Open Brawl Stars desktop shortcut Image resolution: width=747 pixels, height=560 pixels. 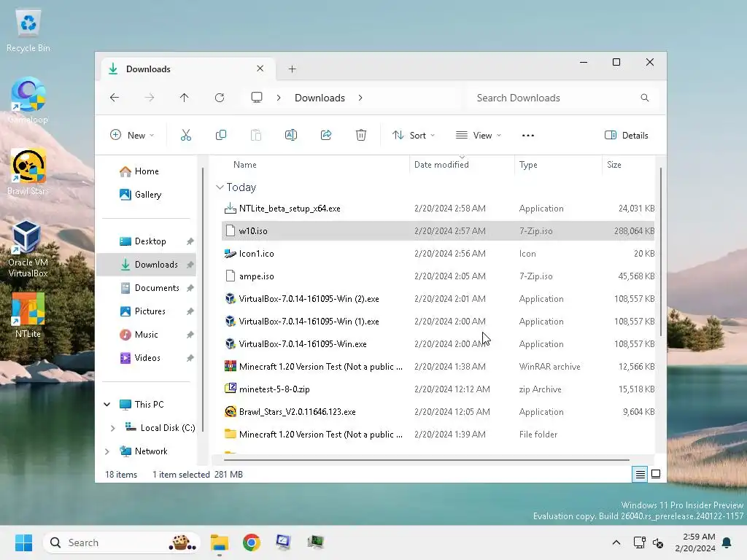click(x=28, y=172)
